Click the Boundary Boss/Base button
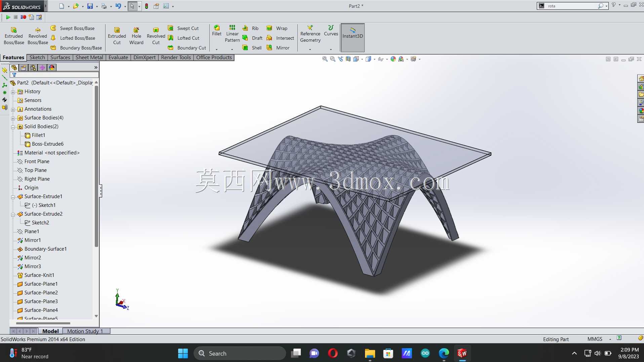 (x=76, y=48)
